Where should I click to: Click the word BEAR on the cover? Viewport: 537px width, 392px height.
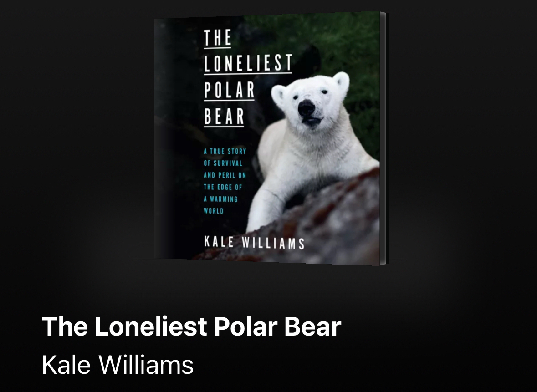tap(224, 117)
